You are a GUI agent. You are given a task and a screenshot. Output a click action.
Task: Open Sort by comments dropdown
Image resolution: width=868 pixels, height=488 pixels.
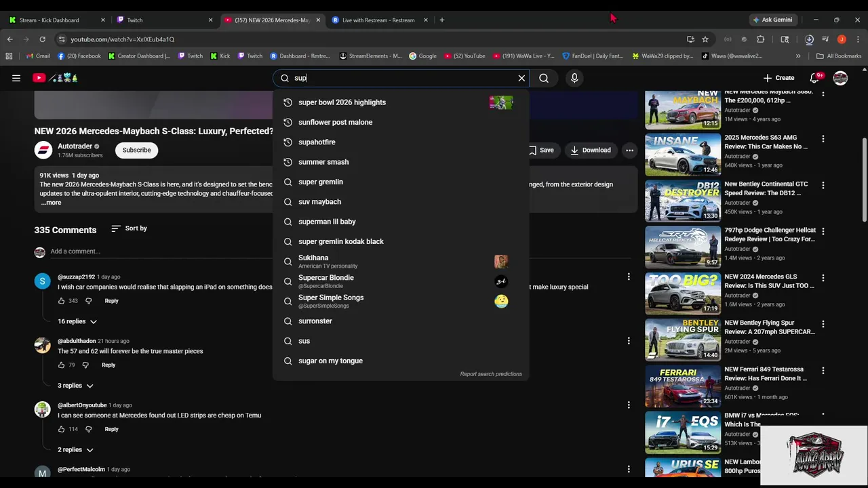point(129,228)
